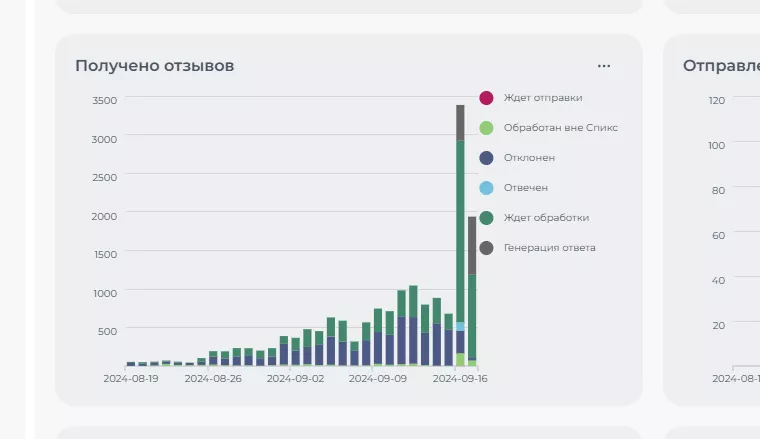
Task: Click the green Ждет обработки legend dot
Action: pos(486,218)
